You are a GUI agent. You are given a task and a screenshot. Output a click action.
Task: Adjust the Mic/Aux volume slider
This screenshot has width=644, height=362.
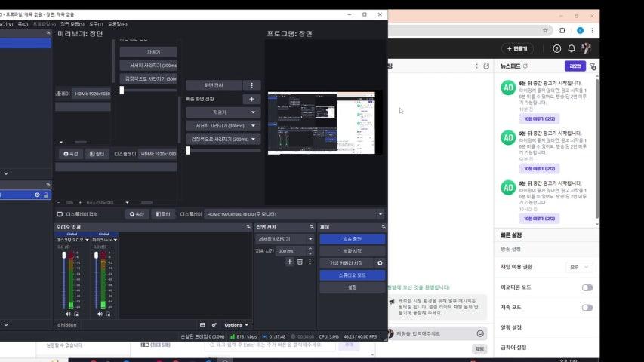point(96,281)
